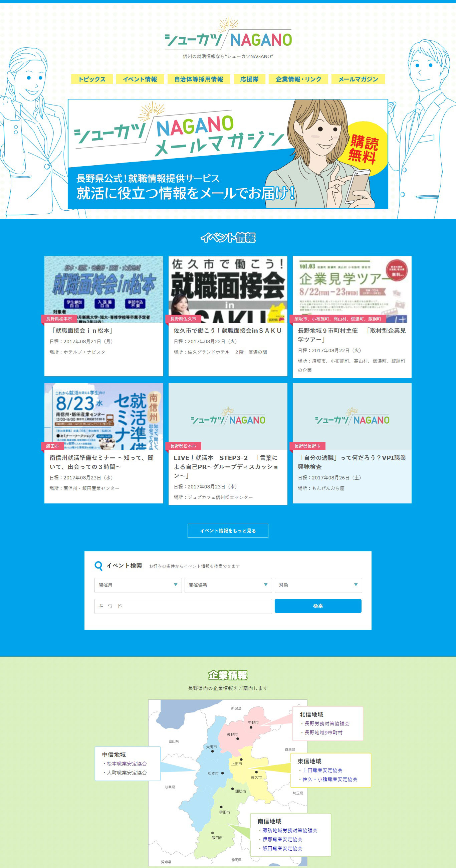Click 上田市 marker on the map
Screen dimensions: 456x868
click(241, 759)
